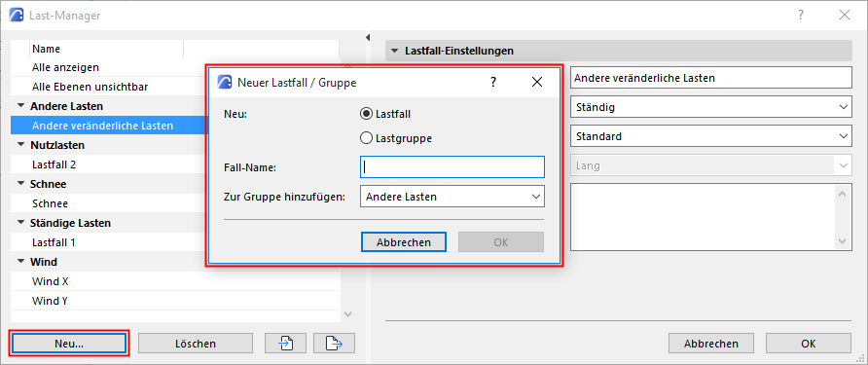Click the list scrollbar down arrow
This screenshot has height=365, width=868.
(347, 314)
